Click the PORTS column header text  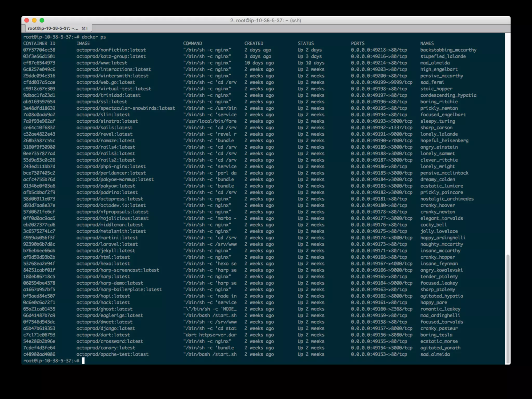pyautogui.click(x=358, y=43)
